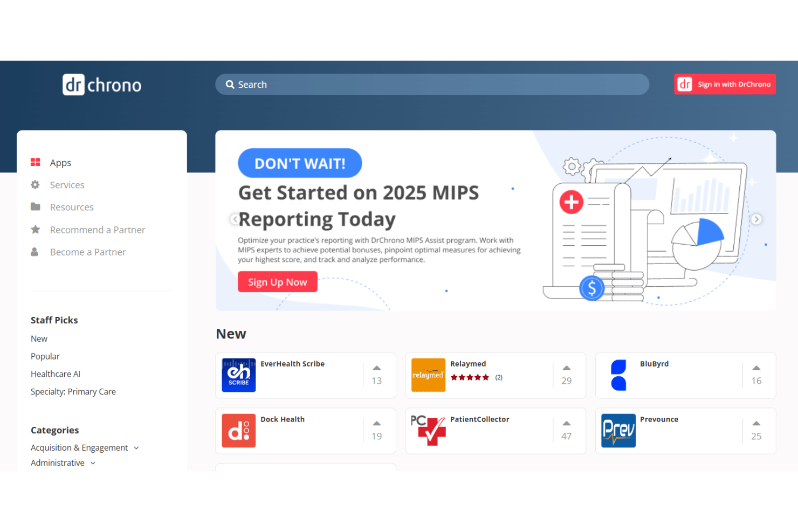
Task: Click the dr icon in sign-in button
Action: click(x=685, y=84)
